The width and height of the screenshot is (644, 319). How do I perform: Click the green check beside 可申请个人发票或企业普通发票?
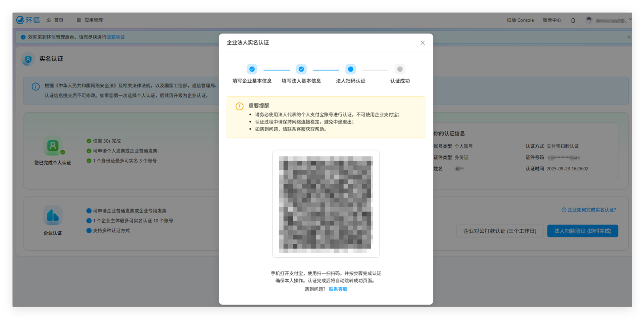(x=89, y=151)
